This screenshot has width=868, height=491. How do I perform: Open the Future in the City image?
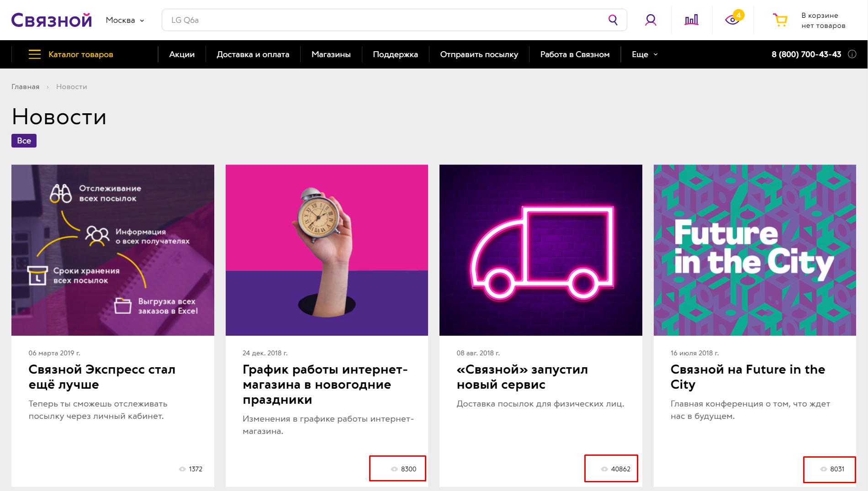[755, 250]
